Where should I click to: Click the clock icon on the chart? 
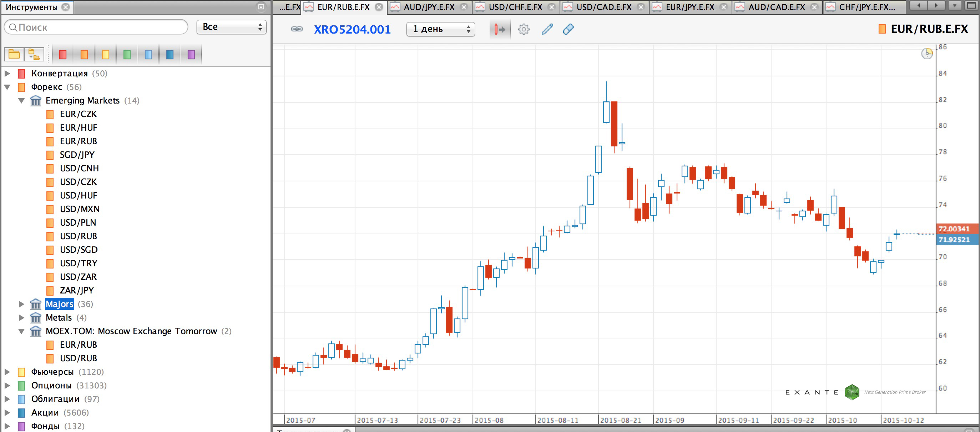[927, 54]
